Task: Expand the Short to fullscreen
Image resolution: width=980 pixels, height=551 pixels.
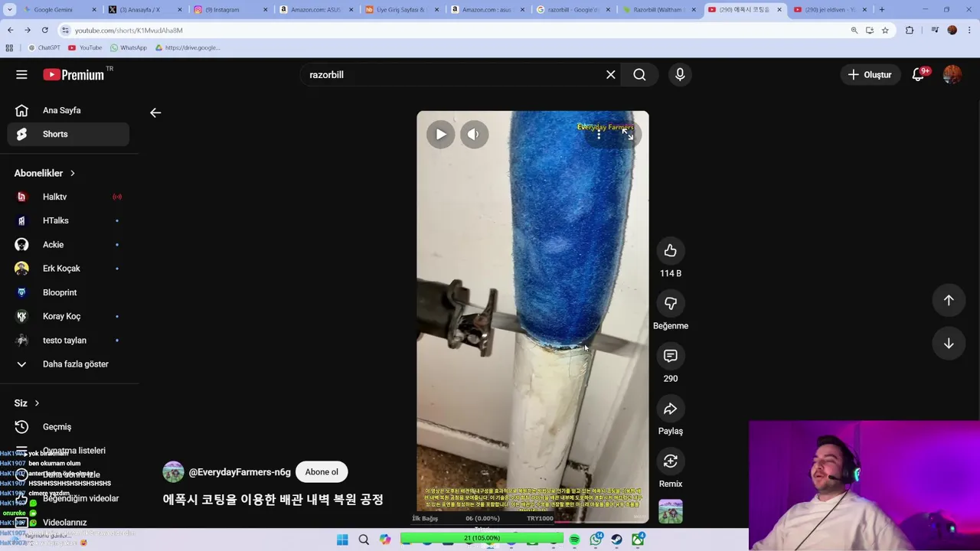Action: pos(627,134)
